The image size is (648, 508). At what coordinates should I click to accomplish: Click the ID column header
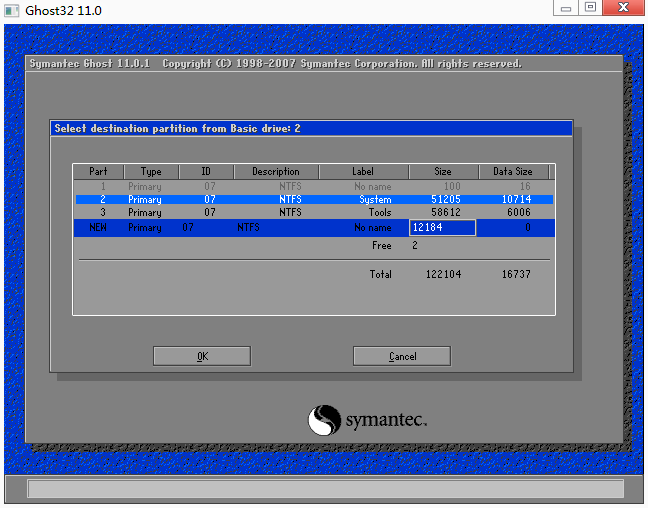(x=206, y=172)
